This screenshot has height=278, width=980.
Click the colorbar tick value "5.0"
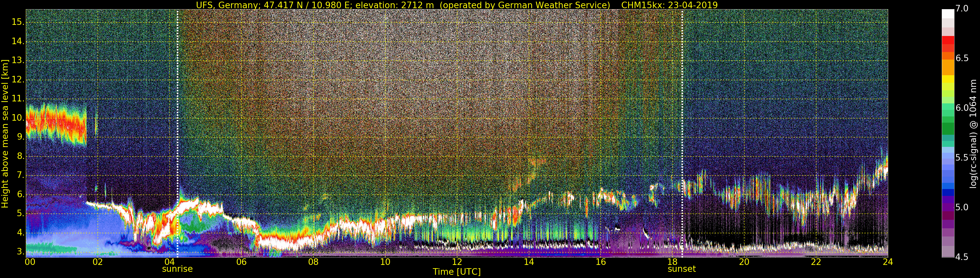(962, 208)
